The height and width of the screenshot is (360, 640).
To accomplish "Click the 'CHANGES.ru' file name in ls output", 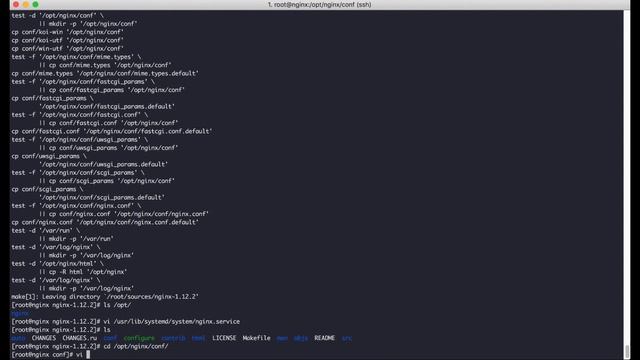I will tap(80, 338).
